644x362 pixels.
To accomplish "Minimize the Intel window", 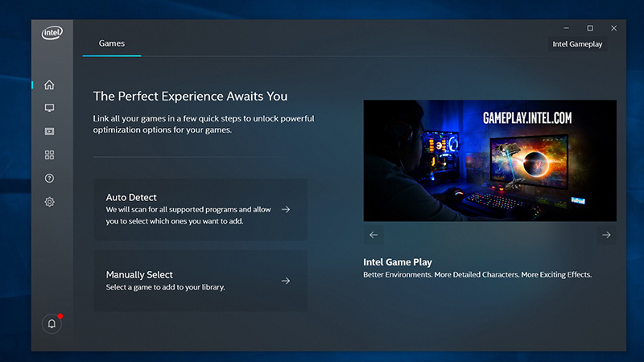I will pos(567,28).
